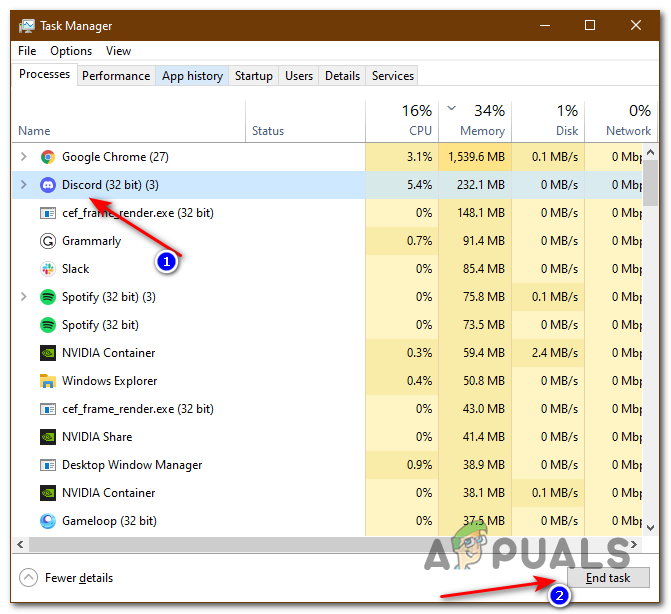Select the Grammarly process row
Viewport: 671px width, 614px height.
coord(327,241)
